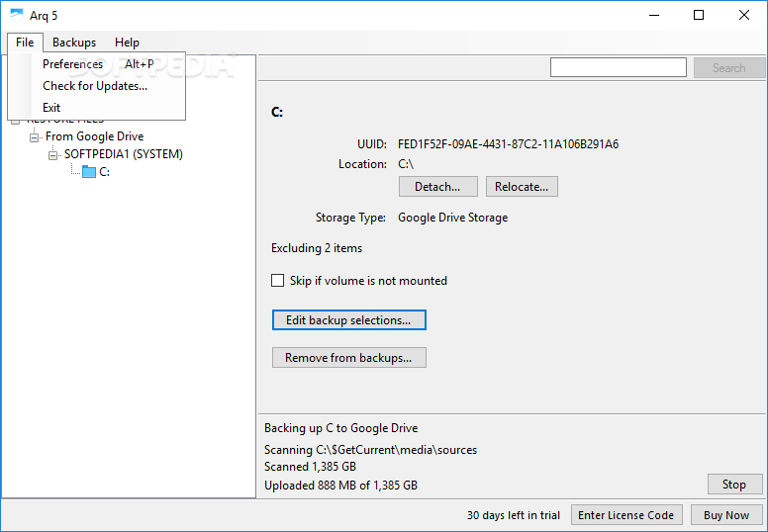The image size is (768, 532).
Task: Click Remove from backups... button
Action: [x=348, y=358]
